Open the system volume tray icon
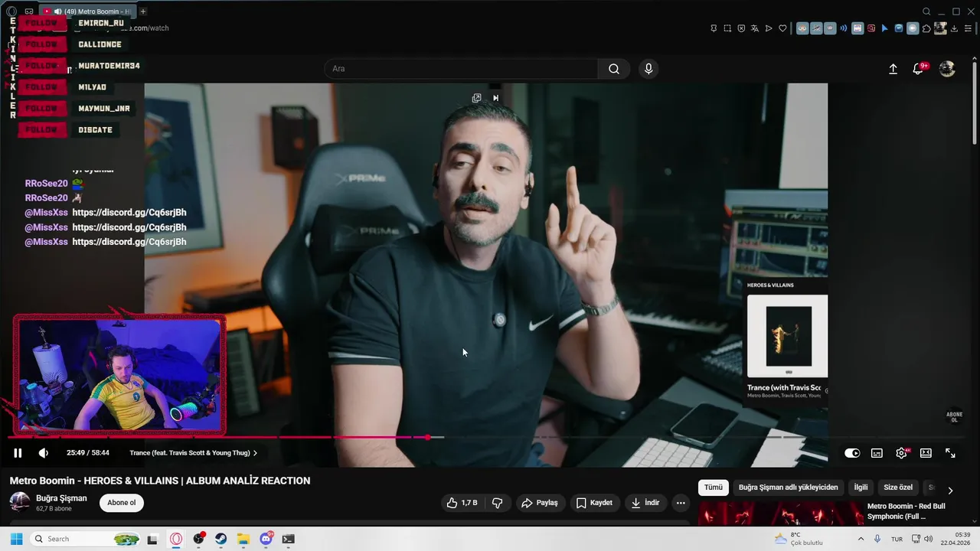Screen dimensions: 980x551 coord(929,539)
